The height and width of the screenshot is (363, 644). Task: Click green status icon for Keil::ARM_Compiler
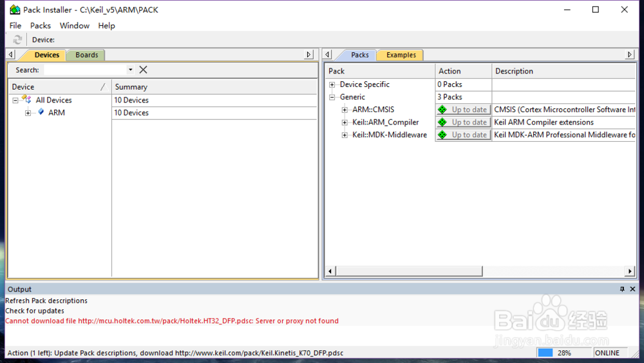442,122
